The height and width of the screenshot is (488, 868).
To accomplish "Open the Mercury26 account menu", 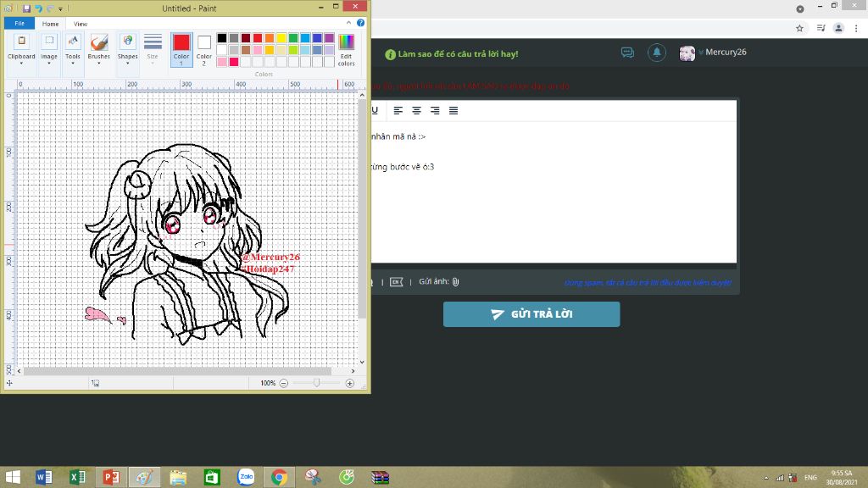I will pyautogui.click(x=713, y=53).
